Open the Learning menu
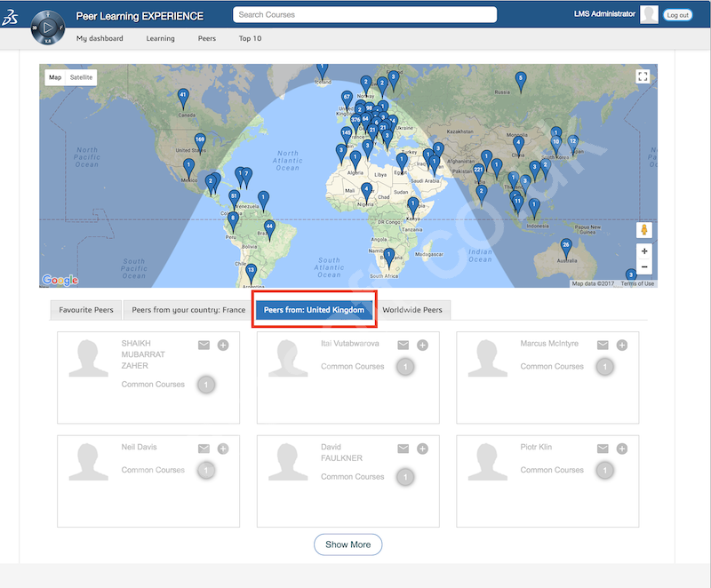Screen dimensions: 711x588 (160, 38)
